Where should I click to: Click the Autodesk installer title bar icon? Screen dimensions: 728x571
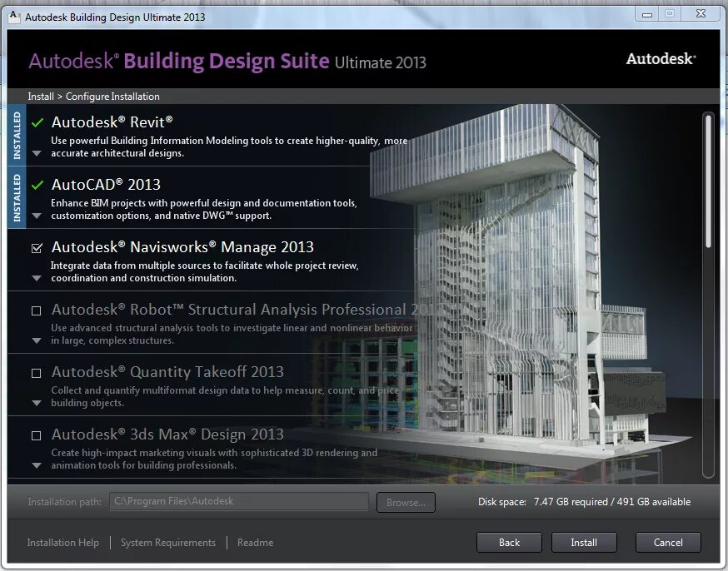[x=14, y=17]
